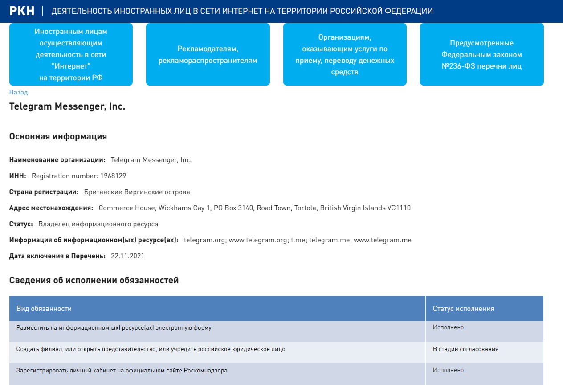The image size is (563, 392).
Task: Open 'Организациям, оказывающим услуги по приему' tile
Action: point(345,54)
